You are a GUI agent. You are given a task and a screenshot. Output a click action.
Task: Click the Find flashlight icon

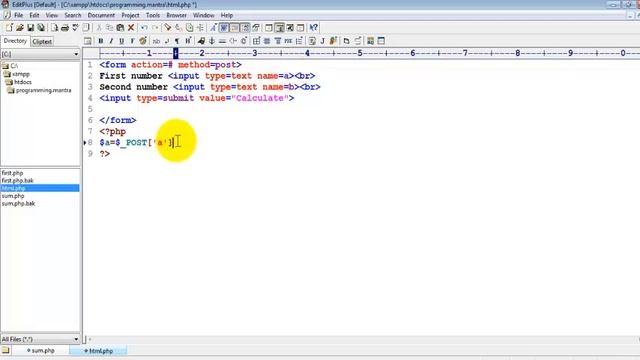(168, 28)
